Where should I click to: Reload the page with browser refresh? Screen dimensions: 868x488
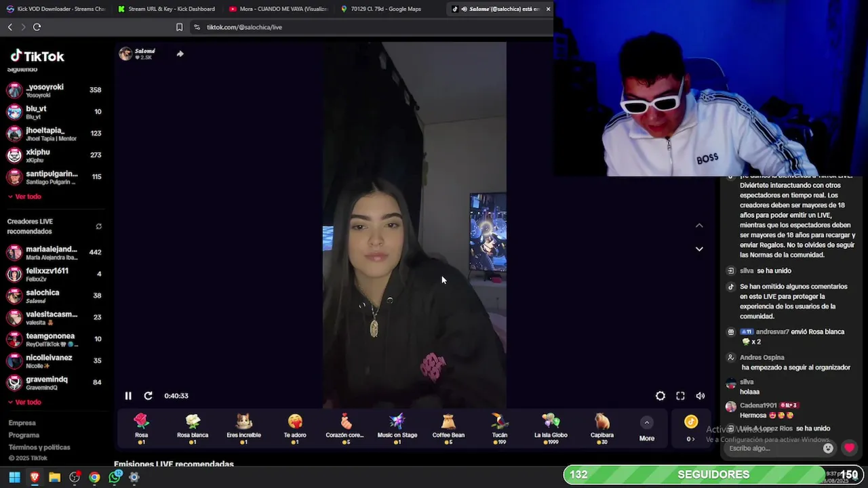[37, 27]
